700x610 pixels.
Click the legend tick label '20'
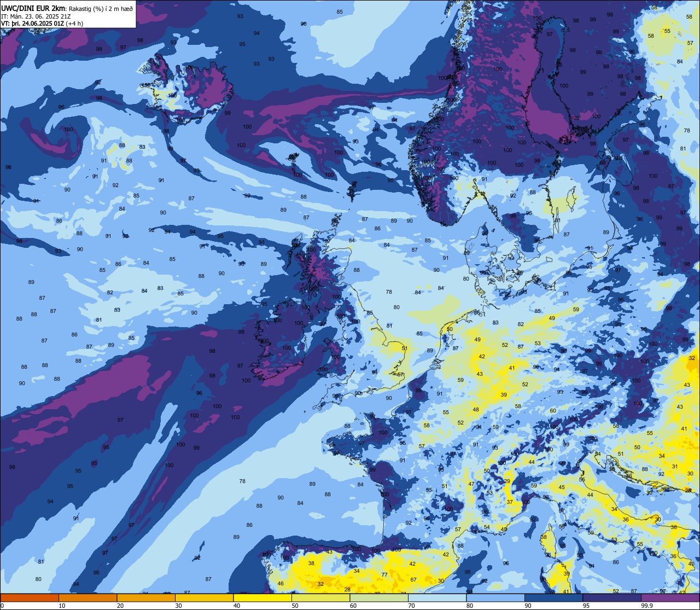[120, 606]
